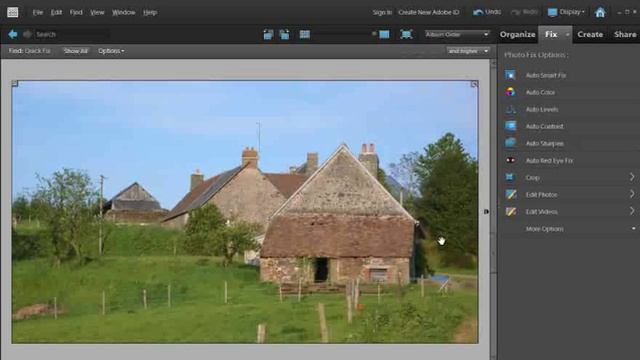Image resolution: width=640 pixels, height=360 pixels.
Task: Switch to single photo view icon
Action: tap(384, 34)
